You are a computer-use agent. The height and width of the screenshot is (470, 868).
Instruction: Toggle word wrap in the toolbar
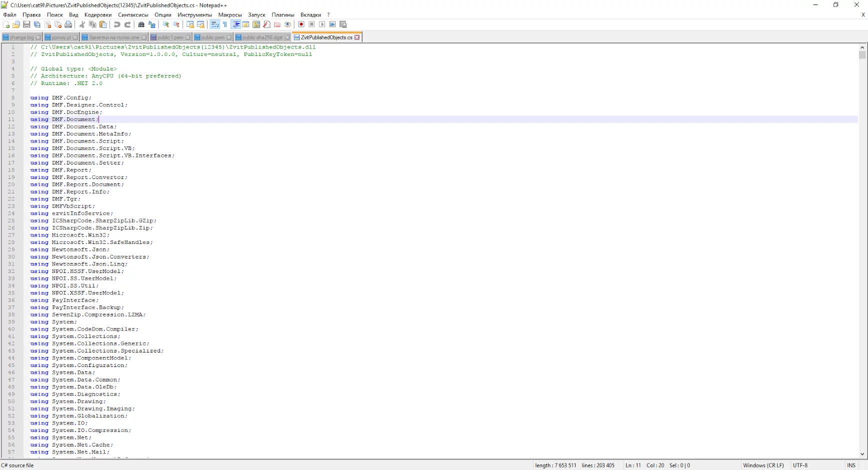point(214,24)
